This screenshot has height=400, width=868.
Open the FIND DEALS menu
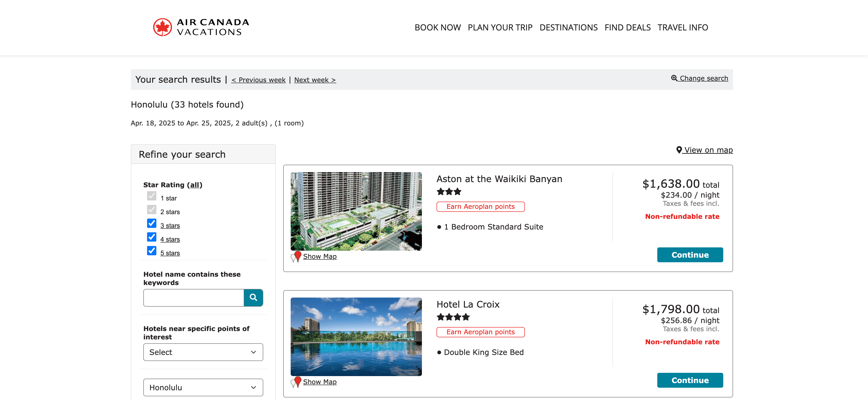(x=627, y=28)
